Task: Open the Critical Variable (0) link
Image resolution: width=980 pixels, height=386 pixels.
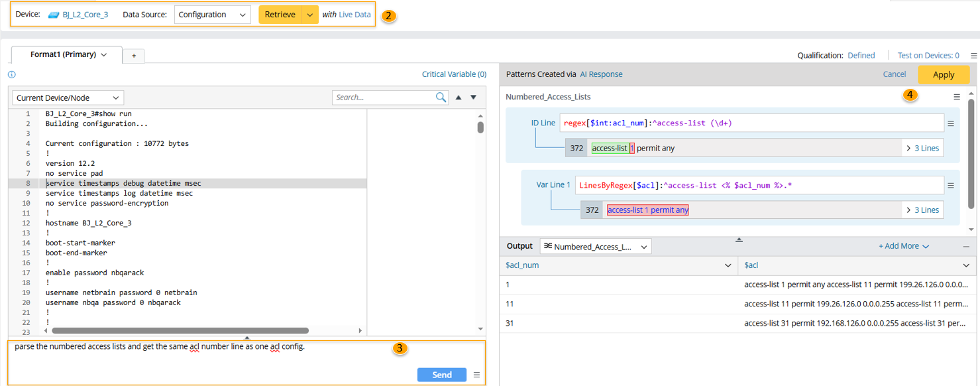Action: (454, 74)
